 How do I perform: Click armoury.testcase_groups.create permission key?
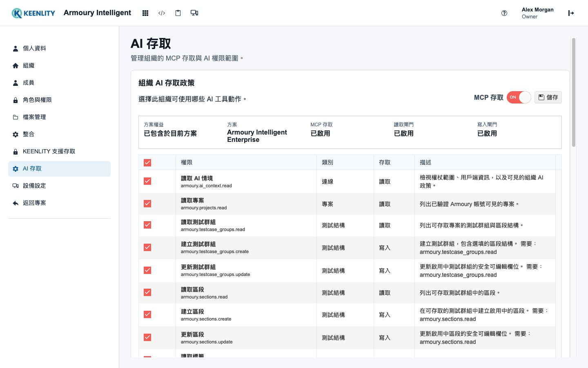[215, 251]
